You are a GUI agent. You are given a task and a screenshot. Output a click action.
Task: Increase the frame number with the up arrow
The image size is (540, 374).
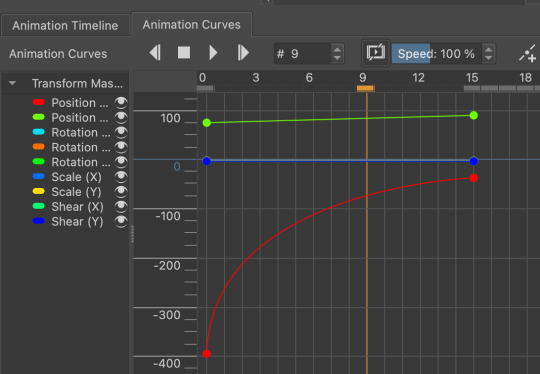(x=337, y=49)
